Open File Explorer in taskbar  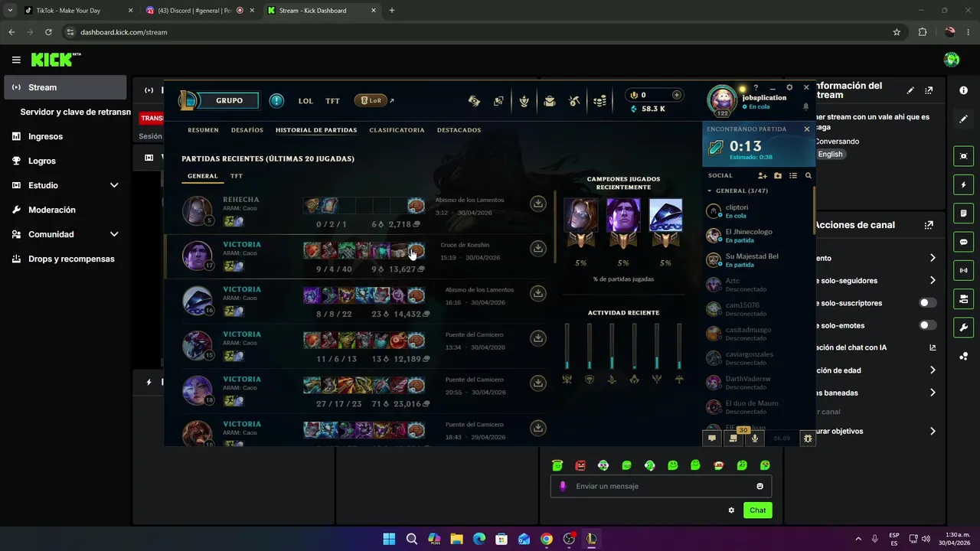click(x=456, y=539)
